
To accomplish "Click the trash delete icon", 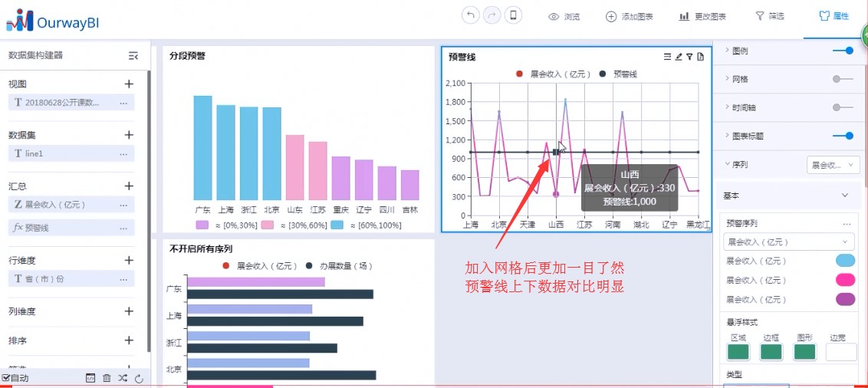I will point(107,378).
